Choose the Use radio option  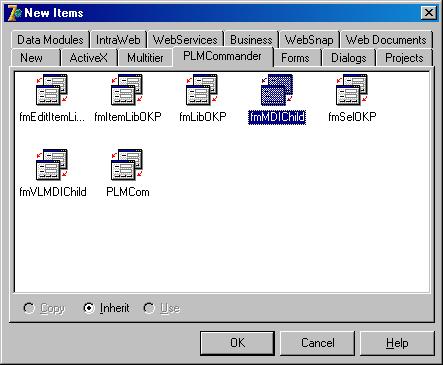(149, 308)
